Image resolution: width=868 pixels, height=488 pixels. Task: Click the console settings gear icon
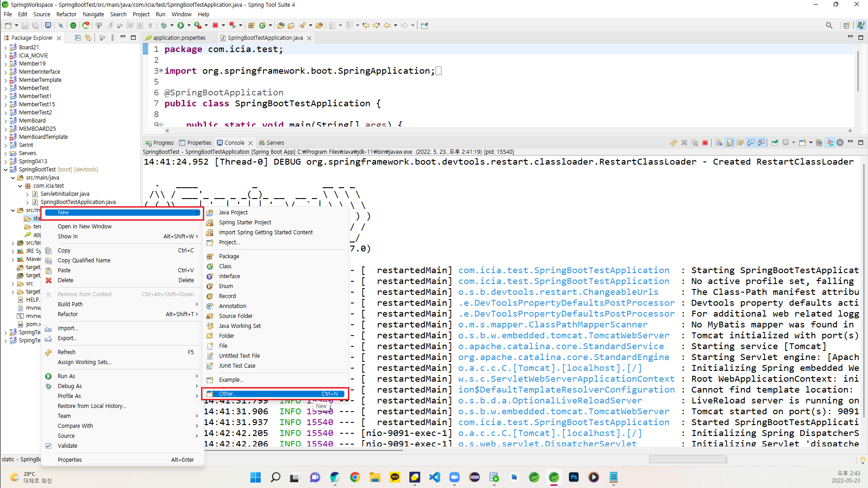pos(840,143)
